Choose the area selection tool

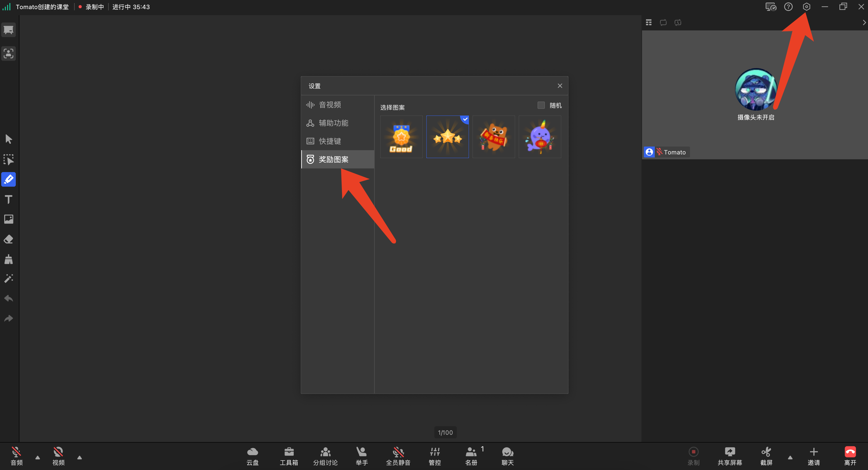(9, 159)
